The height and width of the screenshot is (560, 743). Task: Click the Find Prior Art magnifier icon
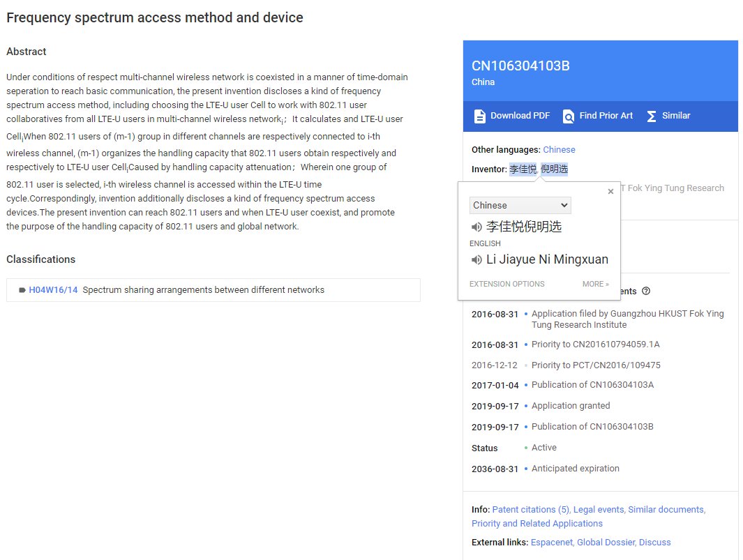coord(568,116)
